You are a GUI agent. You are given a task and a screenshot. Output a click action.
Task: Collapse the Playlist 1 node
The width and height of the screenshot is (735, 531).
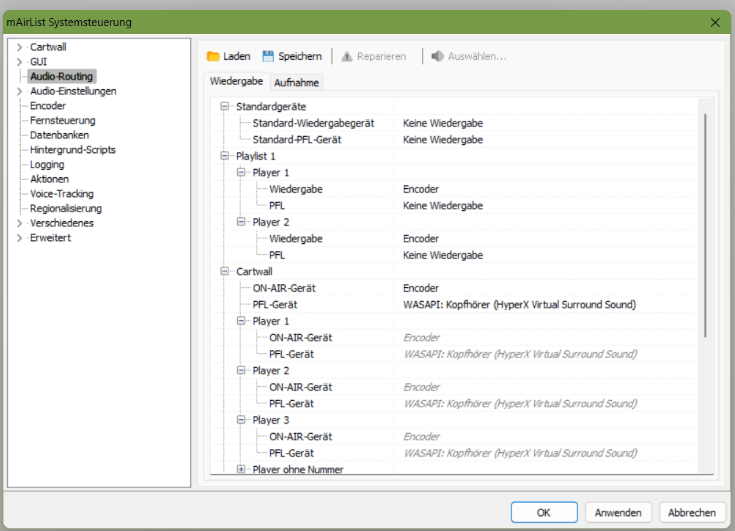click(225, 156)
